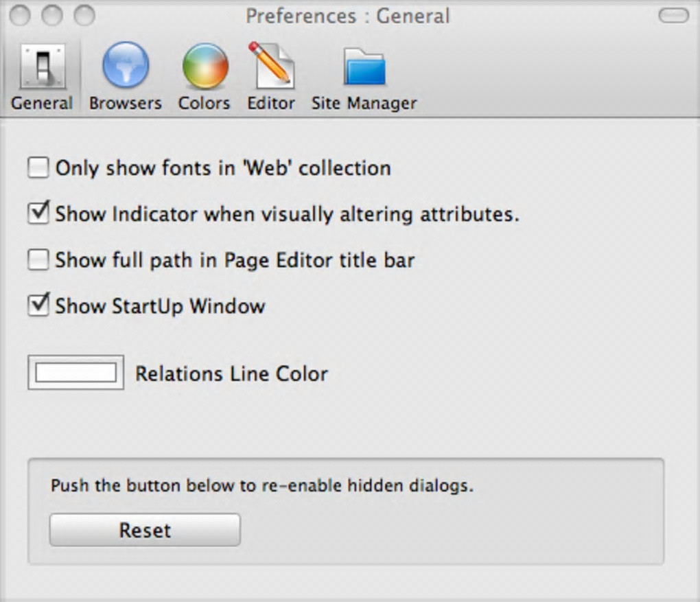Open the Browsers globe icon
This screenshot has height=602, width=700.
(x=126, y=66)
